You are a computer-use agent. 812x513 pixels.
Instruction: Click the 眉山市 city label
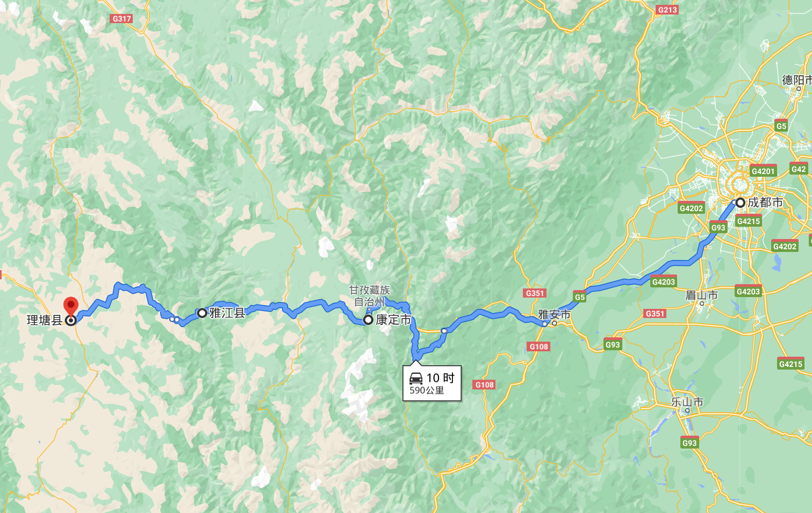click(x=701, y=295)
